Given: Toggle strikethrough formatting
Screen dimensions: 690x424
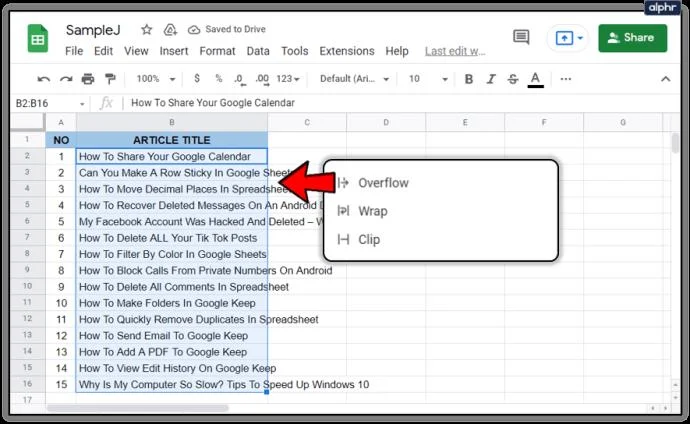Looking at the screenshot, I should coord(512,78).
